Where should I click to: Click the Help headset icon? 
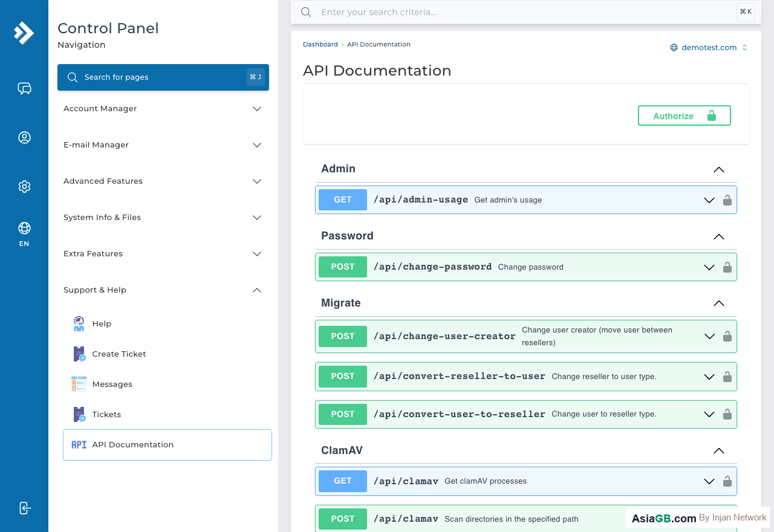point(79,323)
